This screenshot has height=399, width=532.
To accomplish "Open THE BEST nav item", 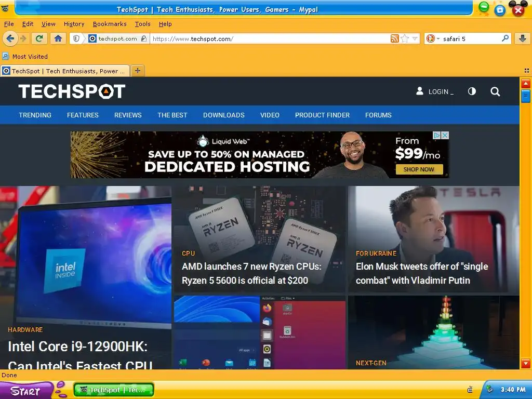I will click(172, 115).
